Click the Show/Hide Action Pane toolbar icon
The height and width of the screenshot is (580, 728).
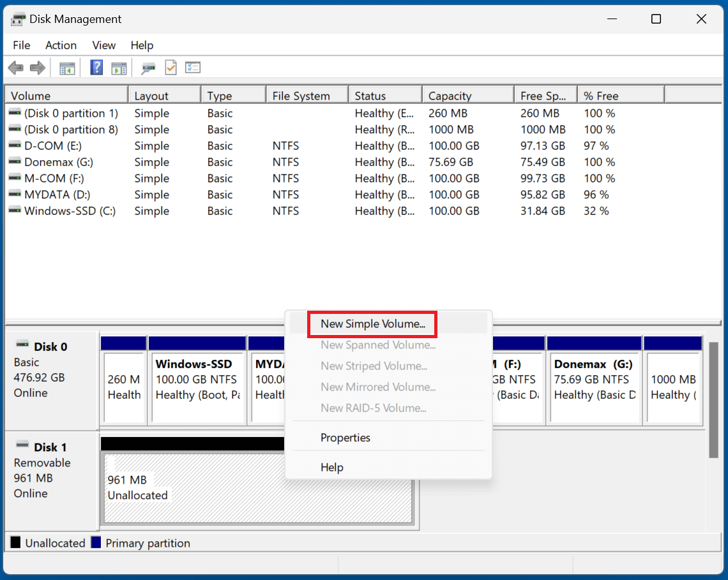click(x=119, y=67)
